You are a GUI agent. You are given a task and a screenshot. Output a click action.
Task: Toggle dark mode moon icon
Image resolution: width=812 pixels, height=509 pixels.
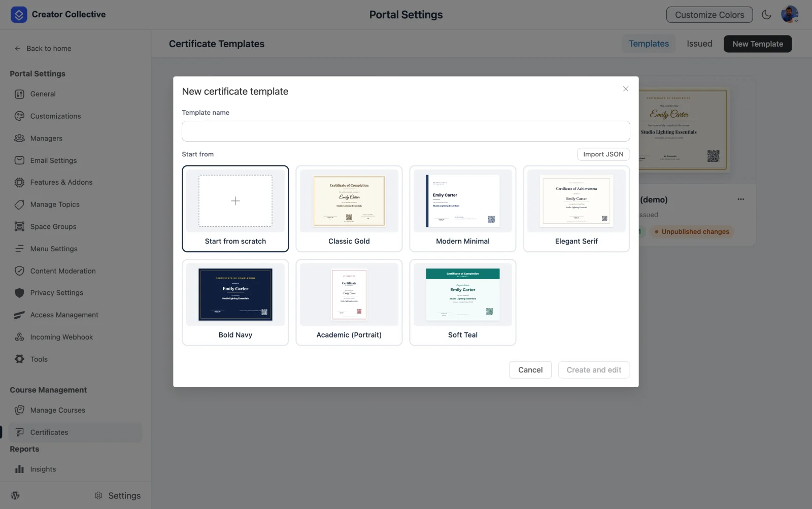click(766, 15)
